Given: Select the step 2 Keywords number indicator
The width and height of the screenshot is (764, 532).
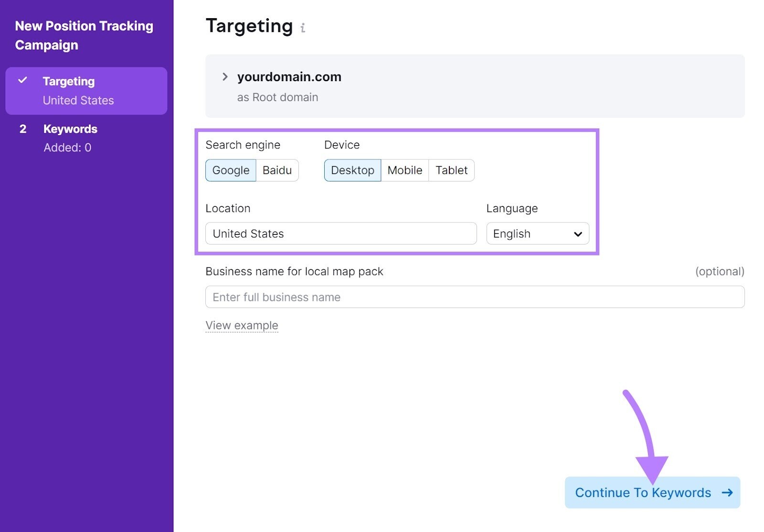Looking at the screenshot, I should pos(22,128).
